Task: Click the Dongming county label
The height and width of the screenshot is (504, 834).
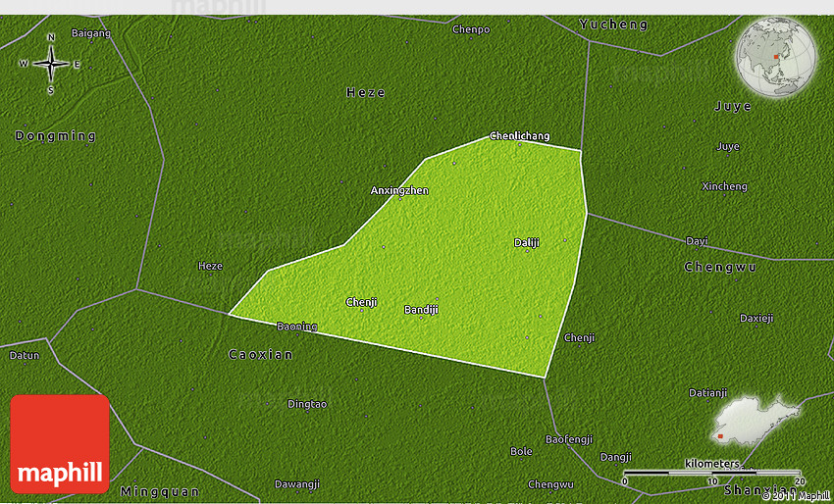Action: tap(56, 136)
